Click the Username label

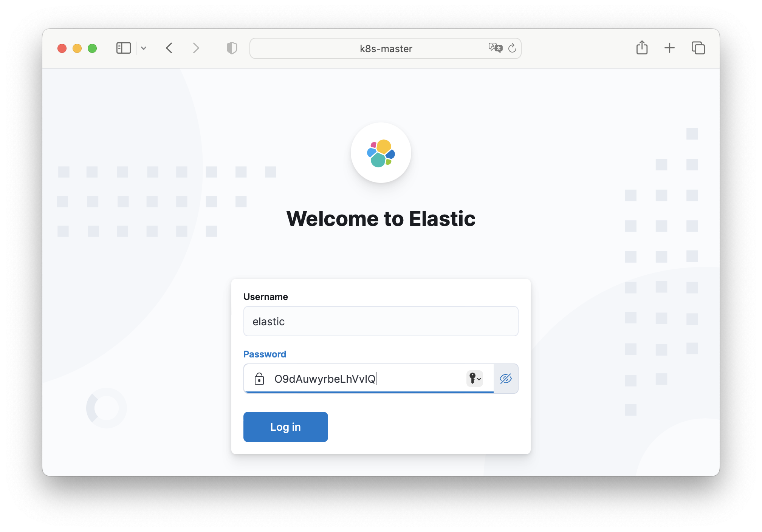(266, 297)
